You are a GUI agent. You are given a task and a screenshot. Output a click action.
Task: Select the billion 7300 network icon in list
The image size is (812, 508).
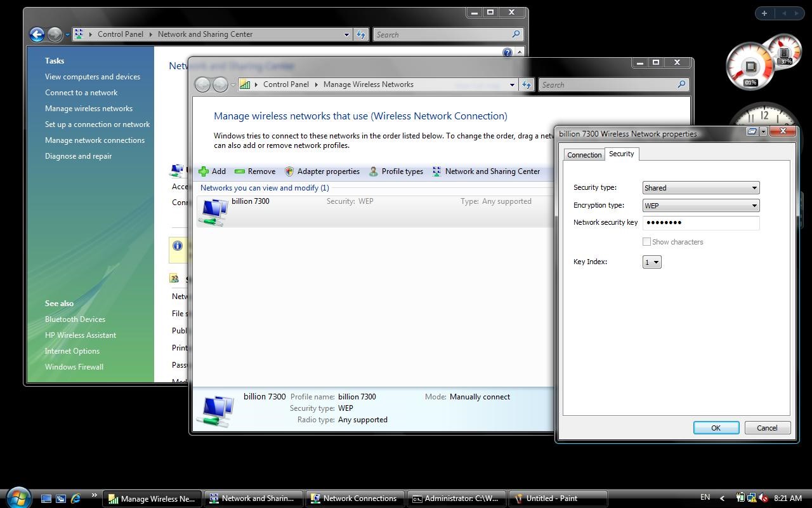[x=213, y=211]
